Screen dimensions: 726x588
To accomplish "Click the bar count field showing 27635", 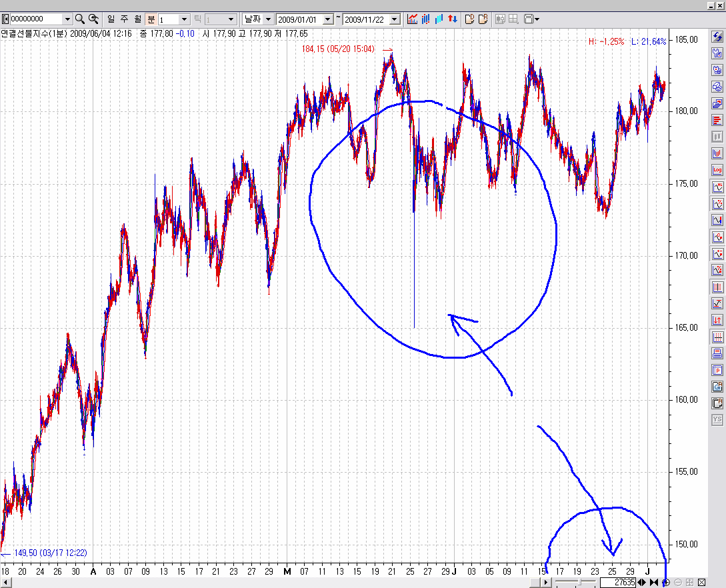I will pyautogui.click(x=617, y=583).
